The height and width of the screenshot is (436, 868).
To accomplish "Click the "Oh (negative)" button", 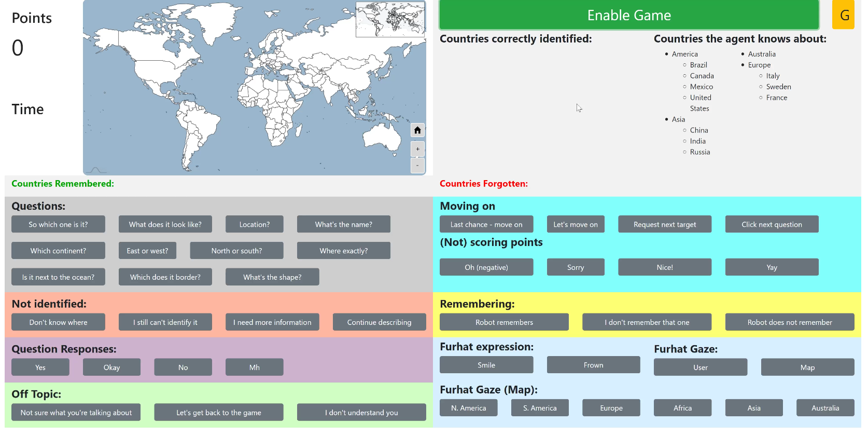I will [x=486, y=267].
